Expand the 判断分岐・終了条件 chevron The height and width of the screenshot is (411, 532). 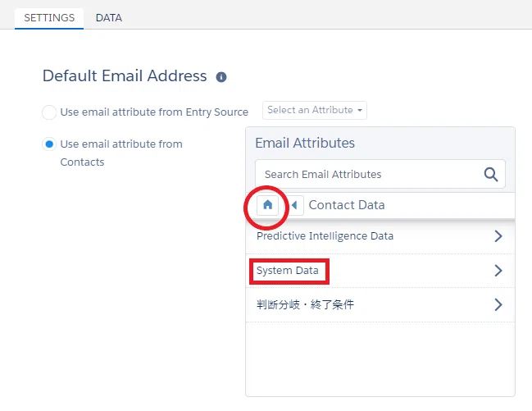pos(498,304)
